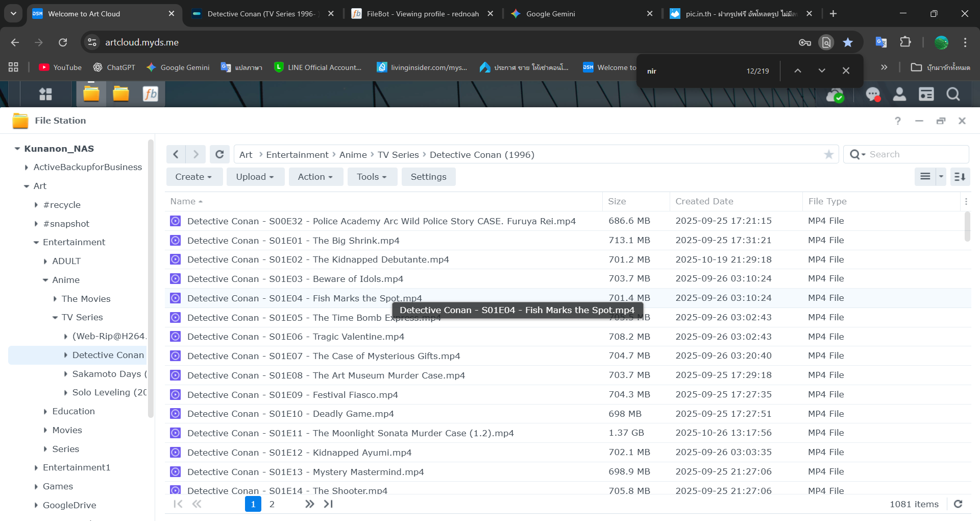Toggle favorite star for Detective Conan folder

(x=829, y=154)
